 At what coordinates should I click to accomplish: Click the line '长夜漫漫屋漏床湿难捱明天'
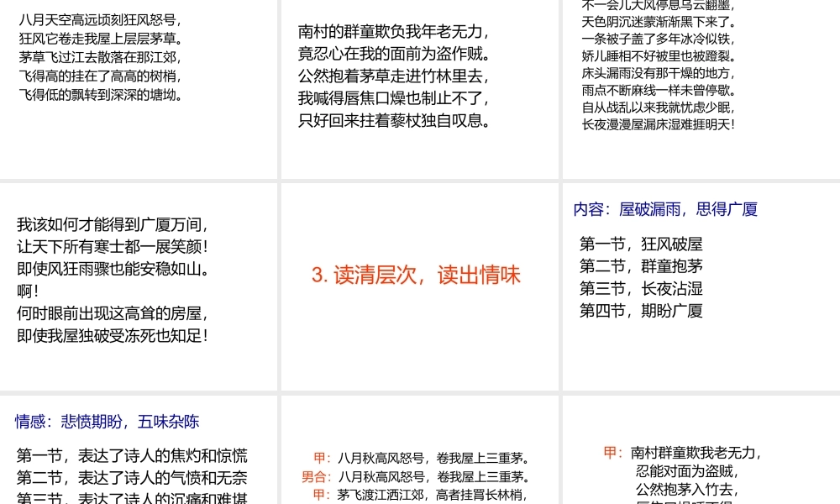(x=659, y=125)
